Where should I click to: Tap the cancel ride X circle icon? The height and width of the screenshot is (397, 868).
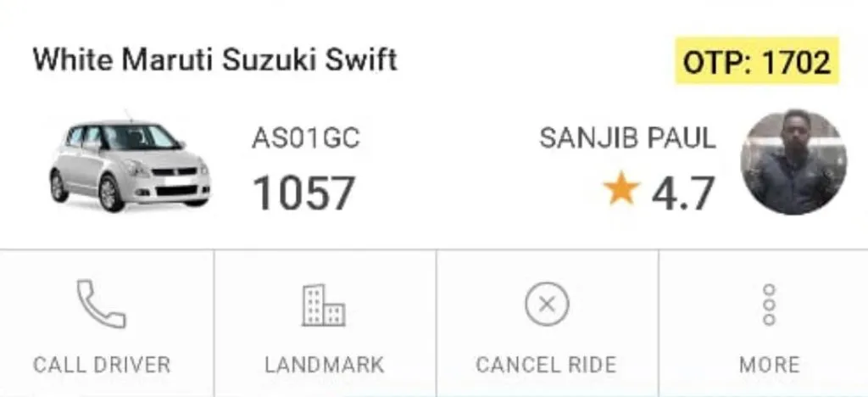[x=547, y=304]
